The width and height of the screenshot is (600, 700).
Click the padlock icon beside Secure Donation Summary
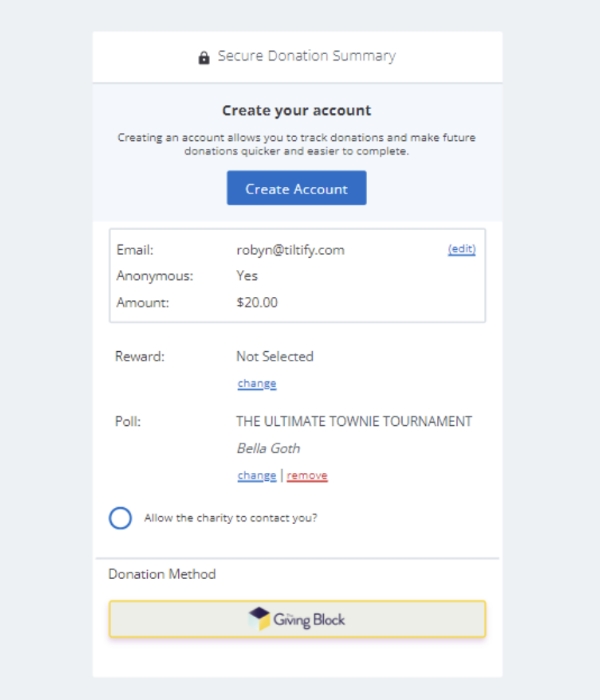click(204, 58)
